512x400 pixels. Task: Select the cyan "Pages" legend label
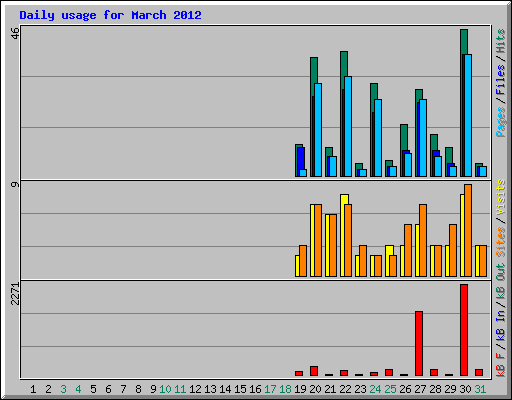501,122
